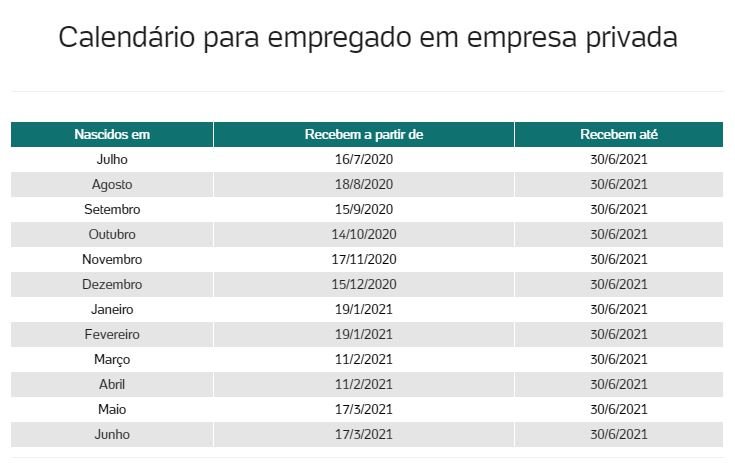Click the start date 16/7/2020
735x468 pixels.
[x=364, y=159]
